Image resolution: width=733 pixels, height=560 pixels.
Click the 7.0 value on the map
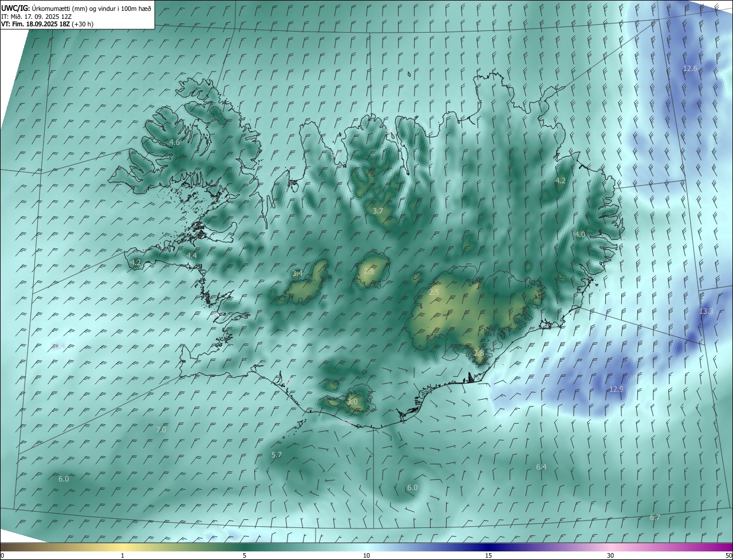(161, 430)
